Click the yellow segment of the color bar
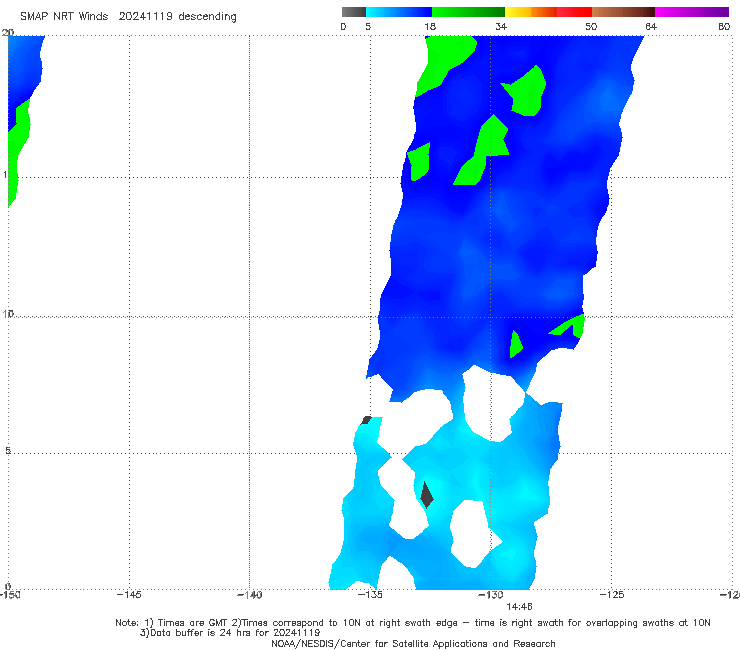Image resolution: width=740 pixels, height=650 pixels. pyautogui.click(x=518, y=12)
